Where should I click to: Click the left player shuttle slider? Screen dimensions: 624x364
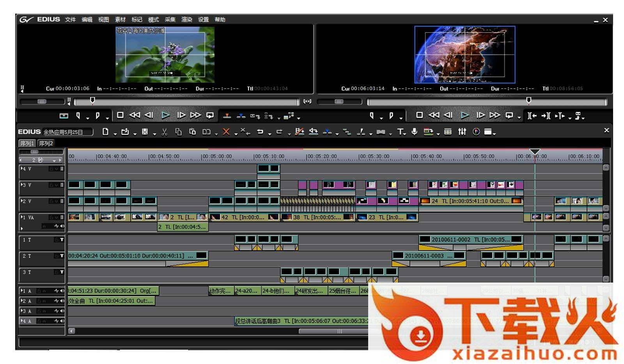(x=42, y=102)
